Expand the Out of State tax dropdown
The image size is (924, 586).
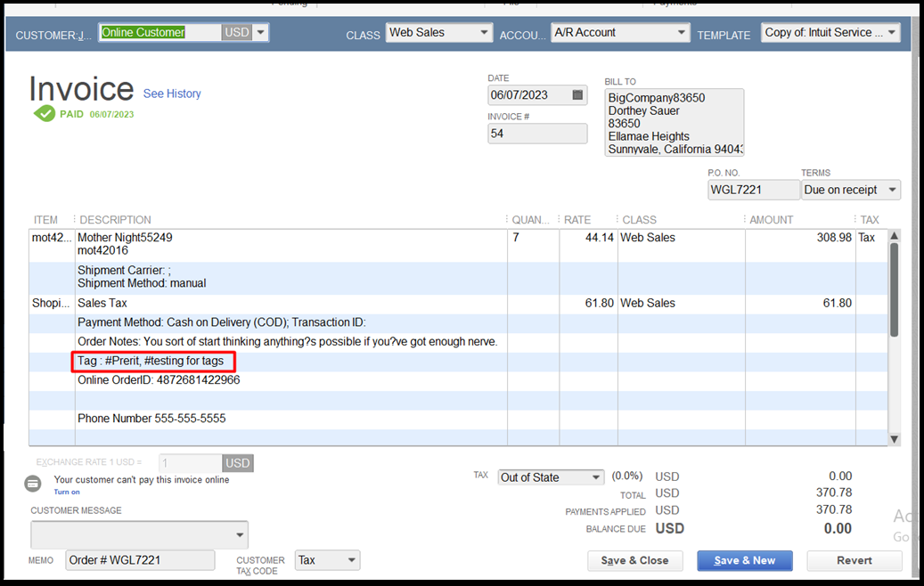[x=595, y=477]
